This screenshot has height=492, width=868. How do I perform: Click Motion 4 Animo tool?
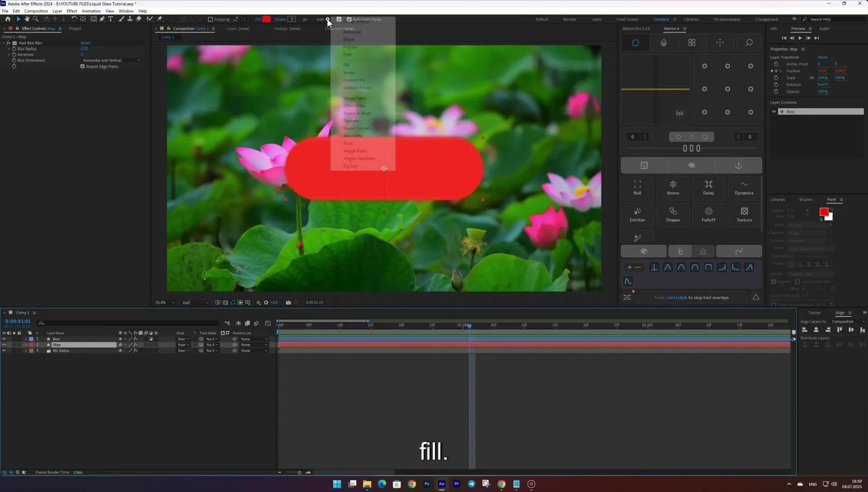673,188
